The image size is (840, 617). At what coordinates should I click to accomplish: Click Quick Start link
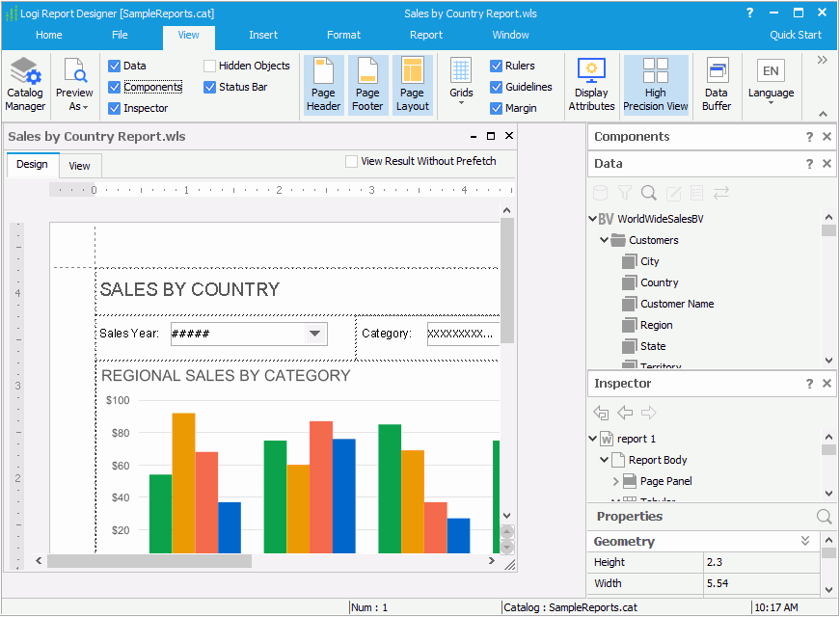click(796, 35)
